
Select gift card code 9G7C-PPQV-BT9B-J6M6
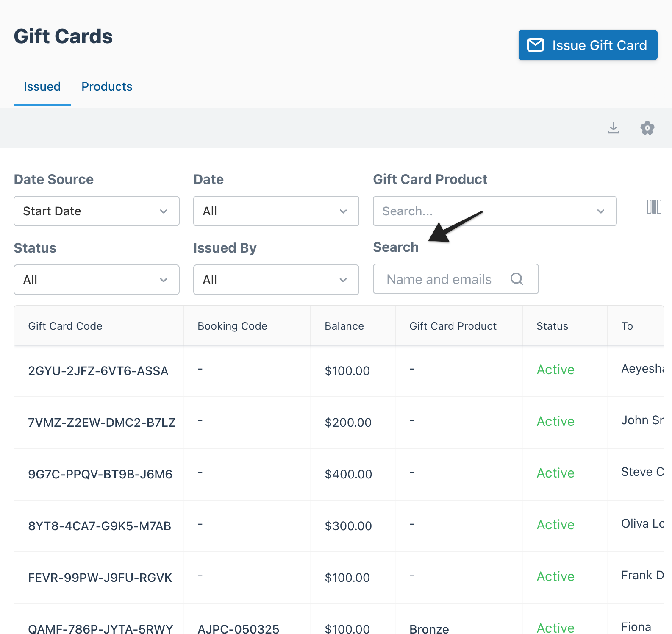[x=100, y=474]
